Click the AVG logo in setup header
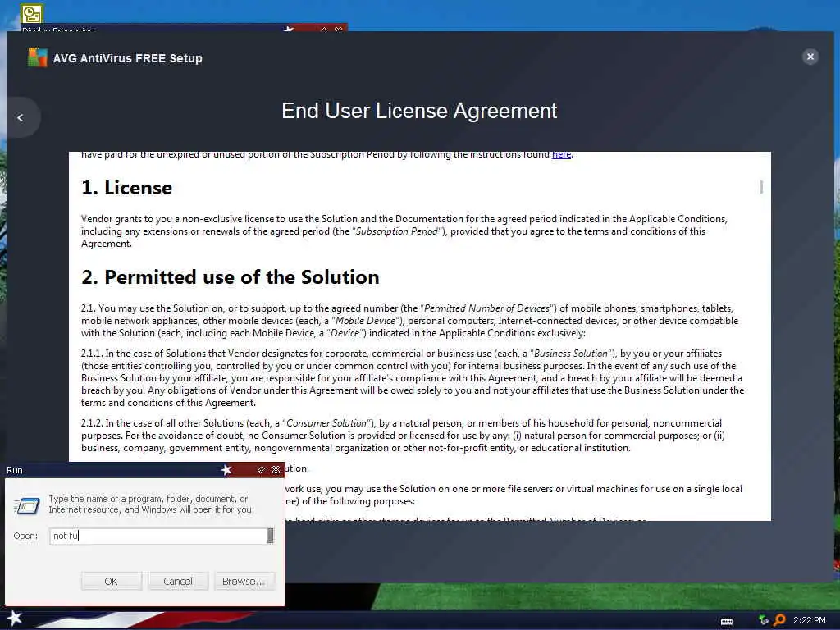Image resolution: width=840 pixels, height=630 pixels. (x=38, y=57)
